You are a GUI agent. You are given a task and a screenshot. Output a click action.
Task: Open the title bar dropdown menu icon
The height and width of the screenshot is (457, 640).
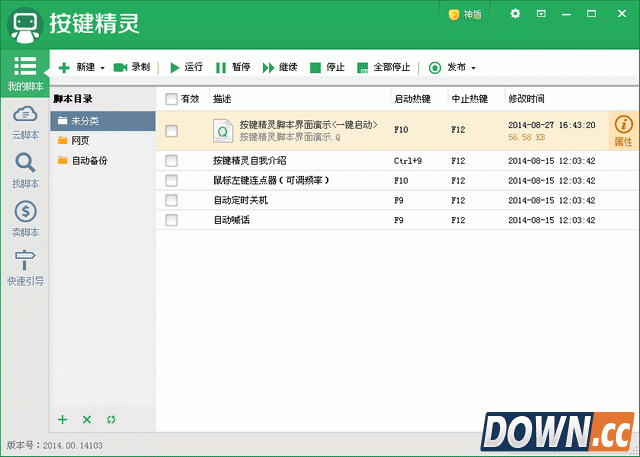541,14
